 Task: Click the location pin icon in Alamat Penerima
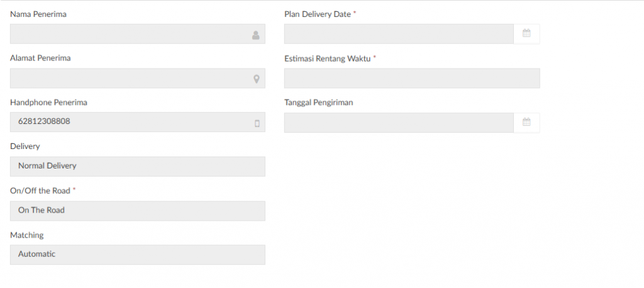pos(256,79)
